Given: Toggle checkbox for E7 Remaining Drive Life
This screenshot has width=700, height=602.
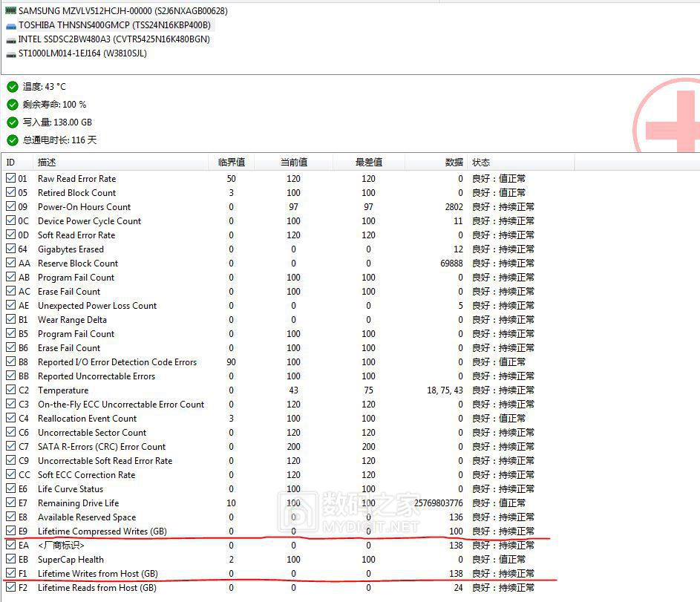Looking at the screenshot, I should coord(10,503).
